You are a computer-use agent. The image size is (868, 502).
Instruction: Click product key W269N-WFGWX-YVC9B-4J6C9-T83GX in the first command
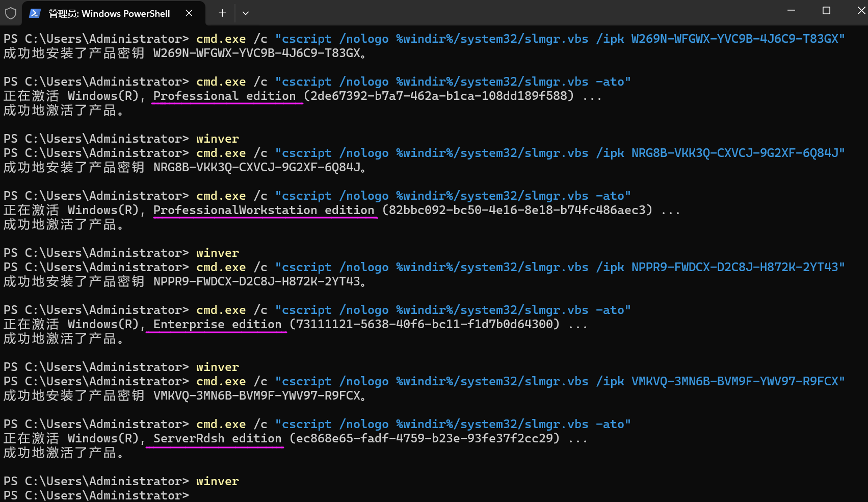pos(734,39)
